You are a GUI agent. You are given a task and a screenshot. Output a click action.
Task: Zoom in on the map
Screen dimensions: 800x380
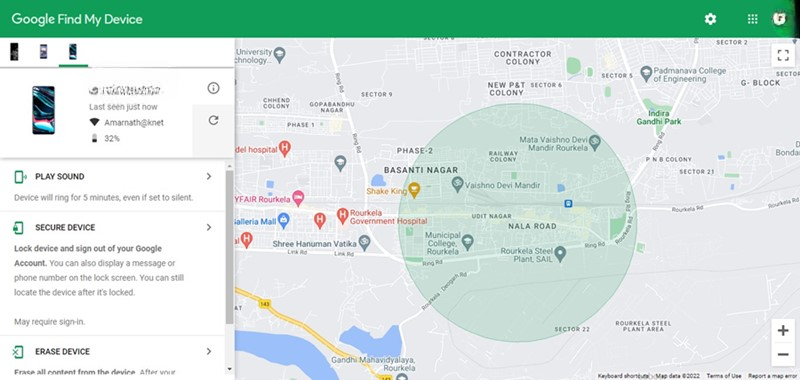point(783,331)
